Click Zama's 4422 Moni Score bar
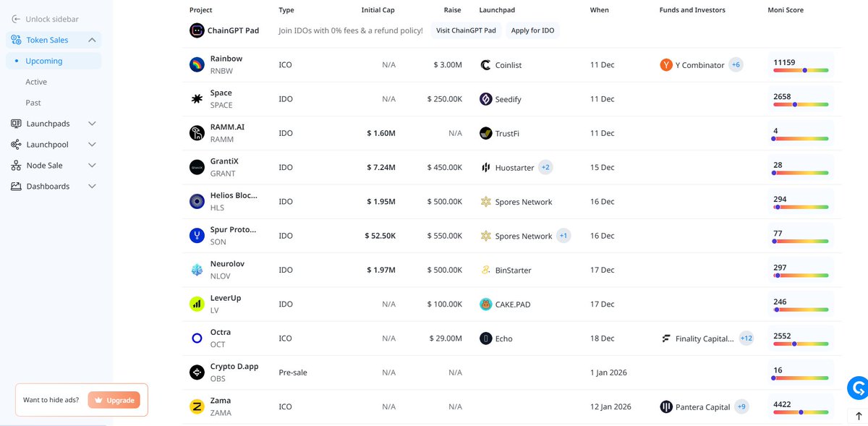 click(801, 412)
